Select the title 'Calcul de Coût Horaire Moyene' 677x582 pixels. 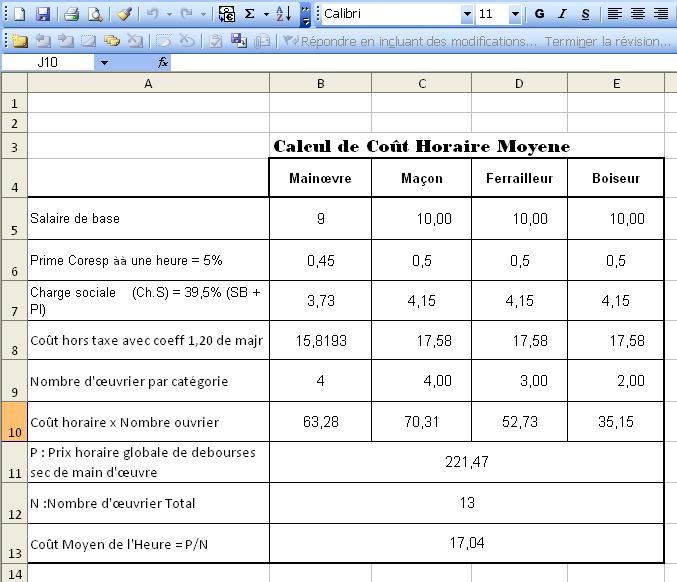coord(422,146)
